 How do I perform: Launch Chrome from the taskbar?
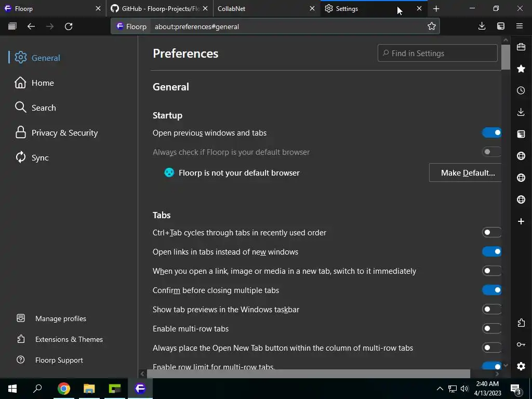64,389
